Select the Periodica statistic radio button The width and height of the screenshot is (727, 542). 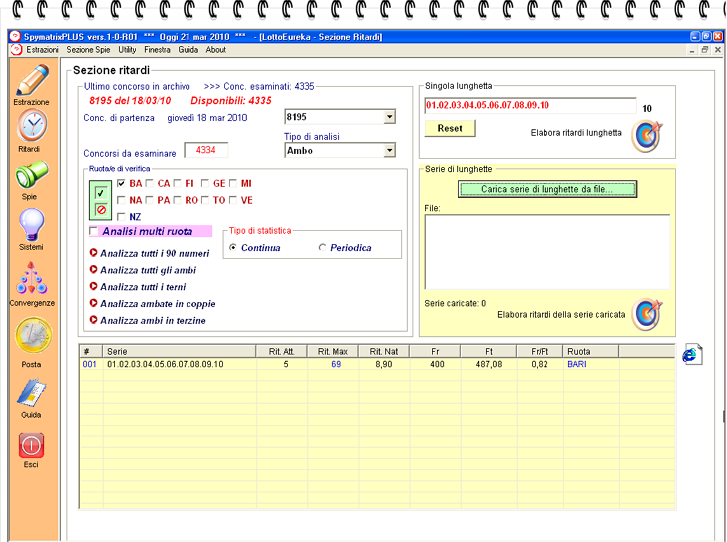tap(322, 248)
